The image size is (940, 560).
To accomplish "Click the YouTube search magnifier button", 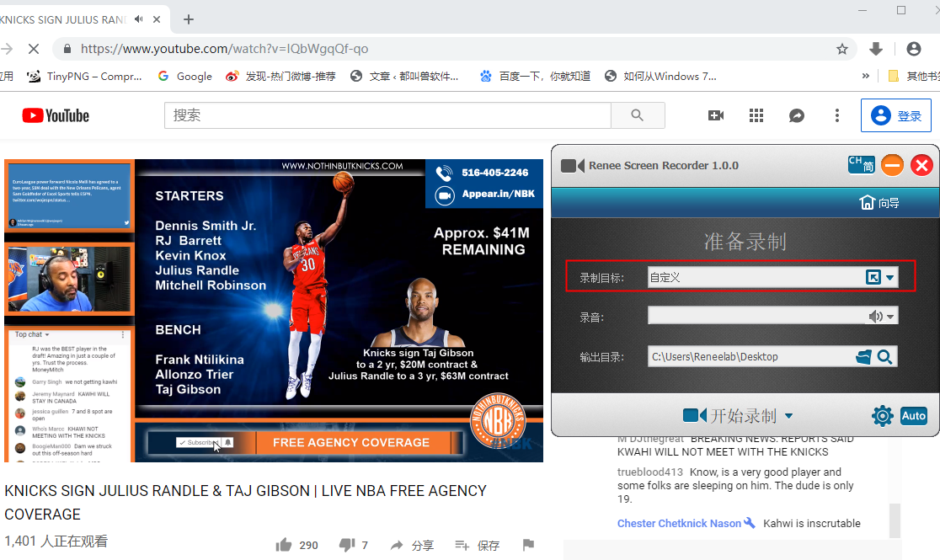I will point(638,115).
